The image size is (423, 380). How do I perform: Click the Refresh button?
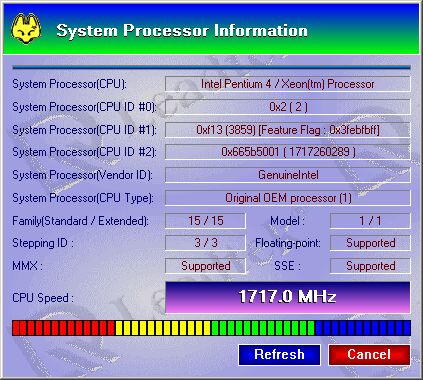tap(279, 355)
